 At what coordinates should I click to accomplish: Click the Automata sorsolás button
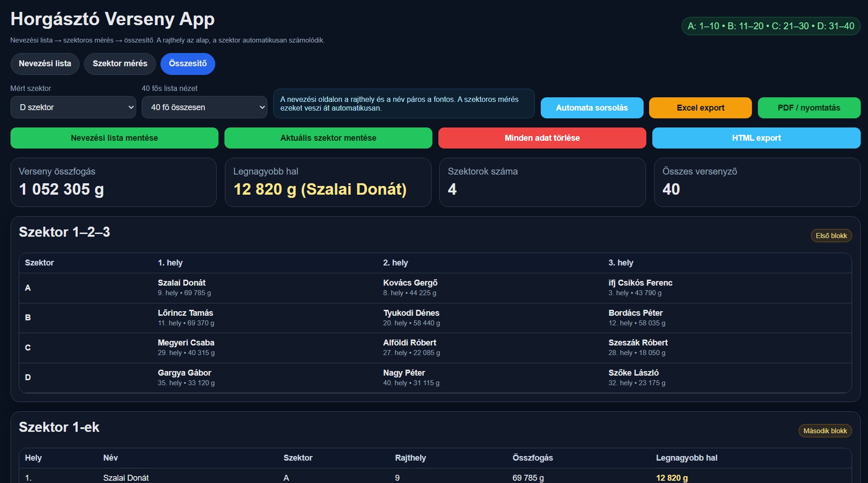tap(591, 108)
